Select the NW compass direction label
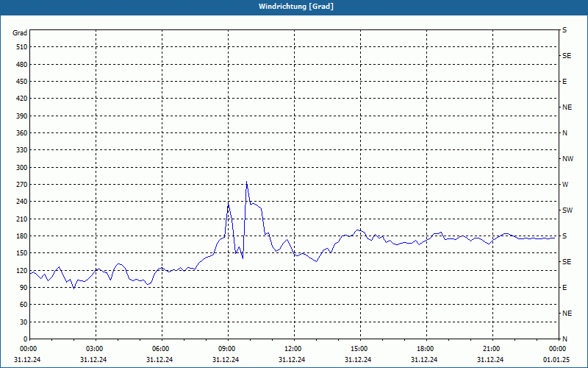Viewport: 588px width, 368px height. pos(567,159)
